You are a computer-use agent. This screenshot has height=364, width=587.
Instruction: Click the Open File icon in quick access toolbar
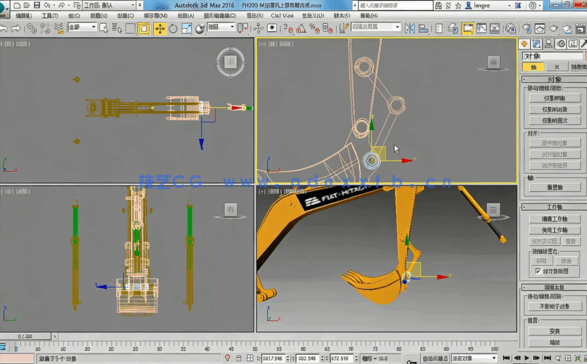(27, 5)
